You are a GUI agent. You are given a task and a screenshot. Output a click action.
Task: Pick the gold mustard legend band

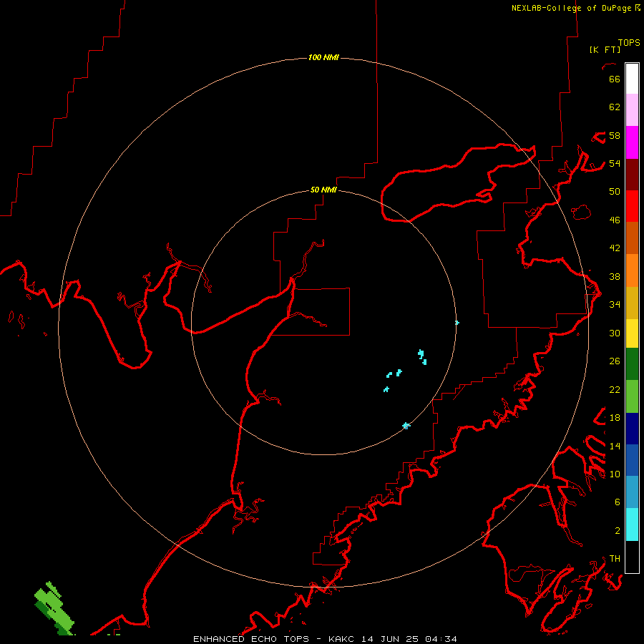tap(632, 303)
